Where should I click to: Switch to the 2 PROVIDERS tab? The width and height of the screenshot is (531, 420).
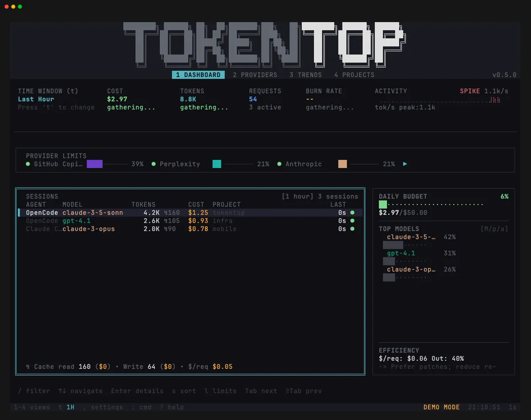(x=255, y=75)
